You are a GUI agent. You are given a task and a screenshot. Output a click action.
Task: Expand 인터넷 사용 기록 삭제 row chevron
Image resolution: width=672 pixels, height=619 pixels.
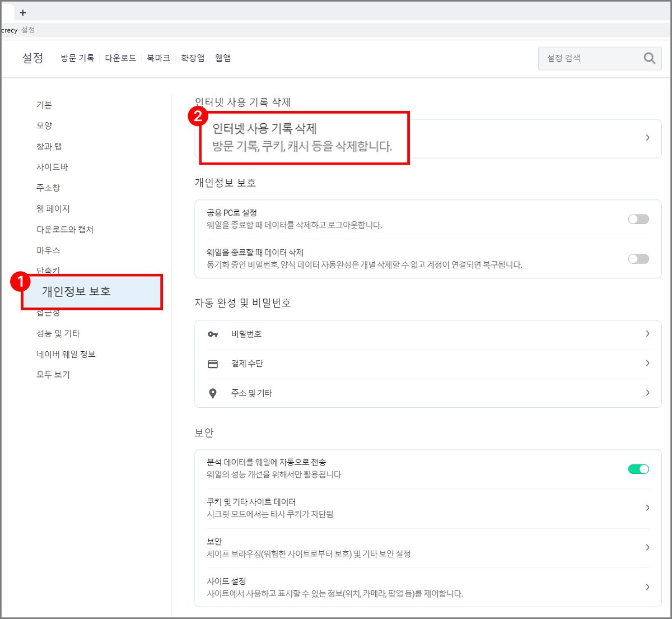pos(647,138)
